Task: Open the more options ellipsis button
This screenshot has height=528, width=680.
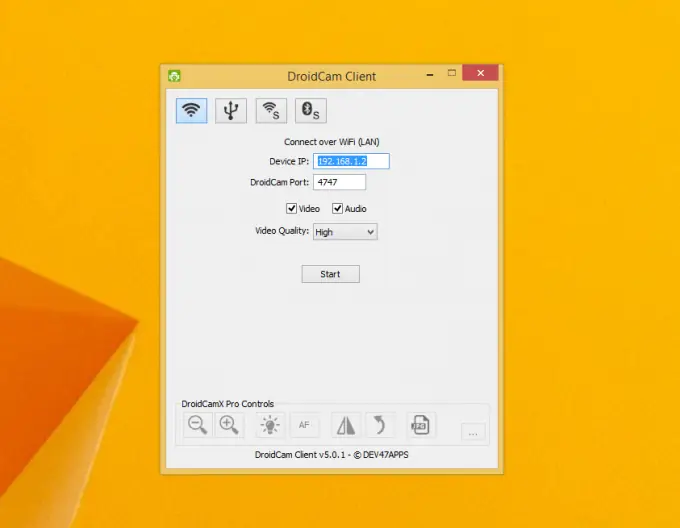Action: tap(473, 433)
